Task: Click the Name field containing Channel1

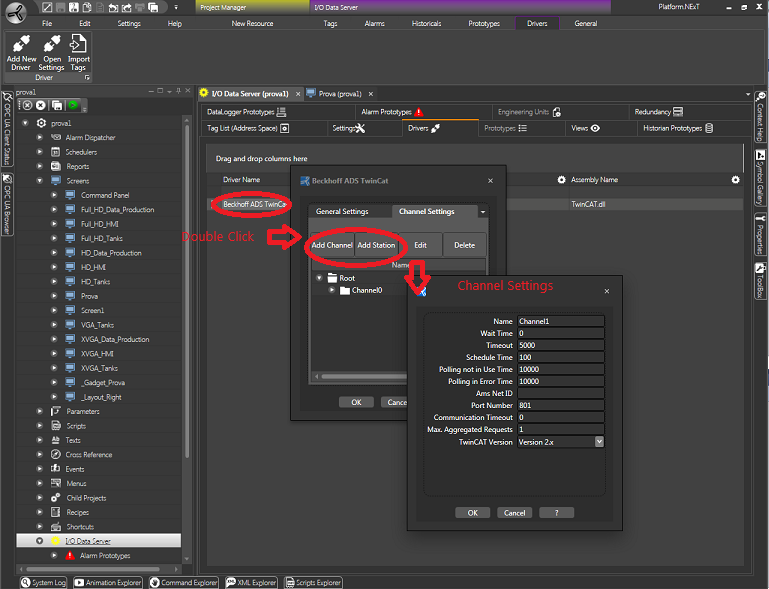Action: pyautogui.click(x=561, y=321)
